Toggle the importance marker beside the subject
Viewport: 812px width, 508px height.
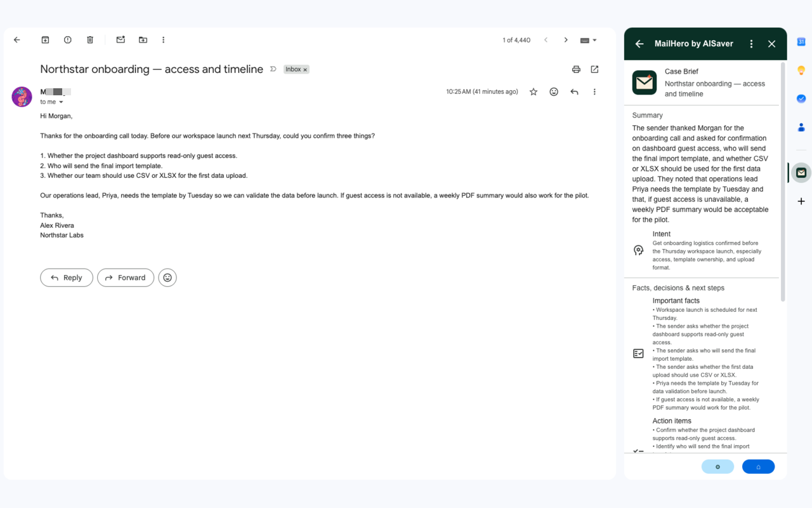[x=273, y=69]
